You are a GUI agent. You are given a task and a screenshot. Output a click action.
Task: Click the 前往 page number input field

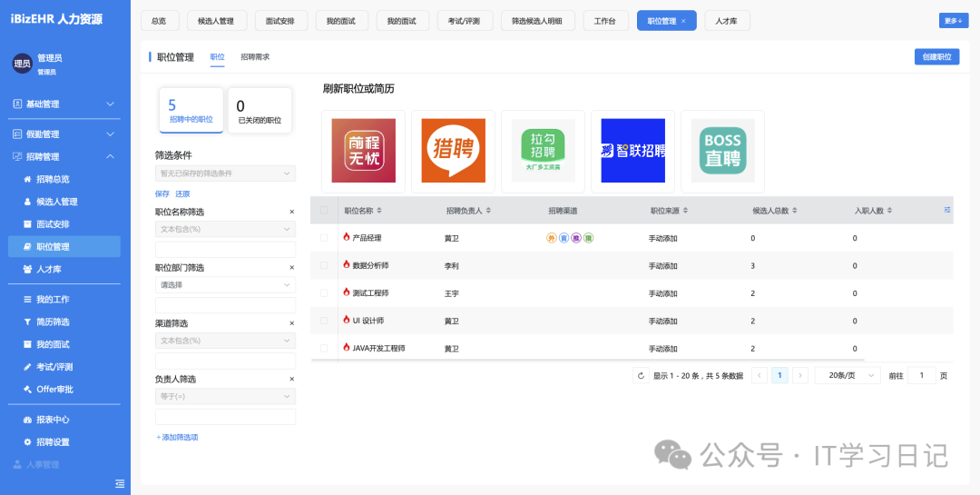[x=922, y=375]
